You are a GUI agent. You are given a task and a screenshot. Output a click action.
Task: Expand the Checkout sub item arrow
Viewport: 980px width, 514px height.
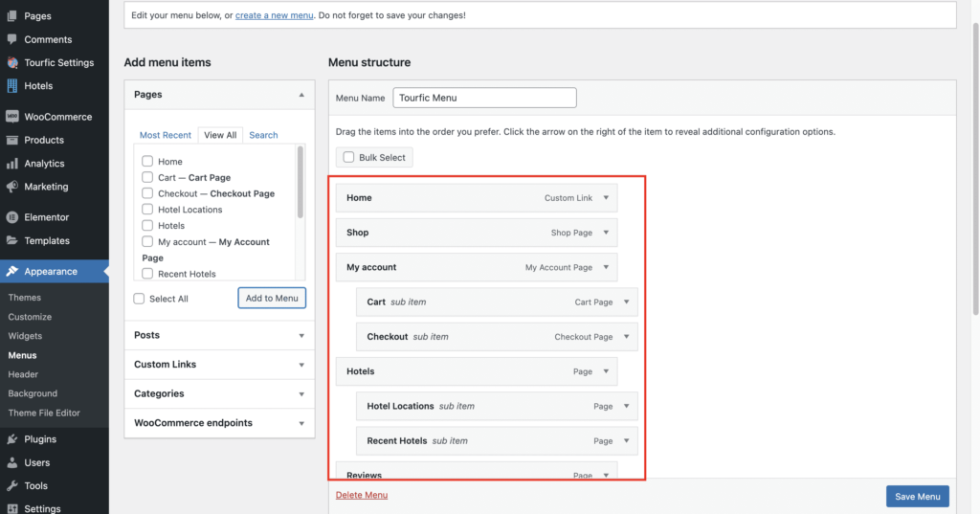pyautogui.click(x=626, y=336)
